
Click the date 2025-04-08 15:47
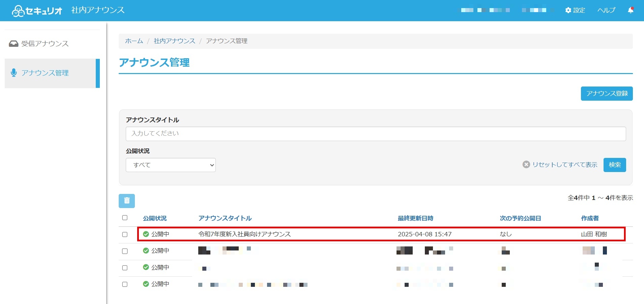pyautogui.click(x=425, y=234)
